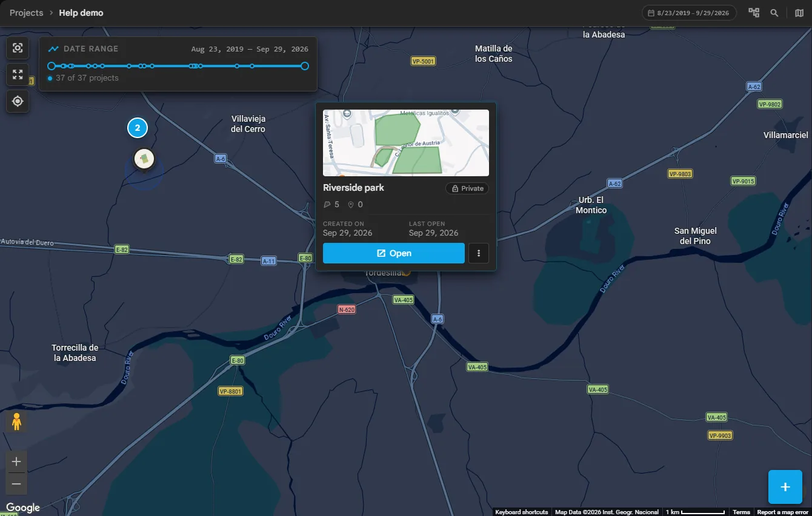Click the search magnifier icon
The height and width of the screenshot is (516, 812).
click(774, 13)
